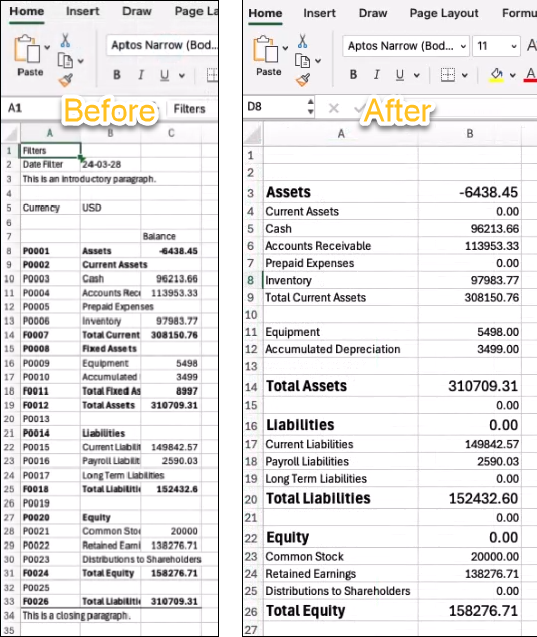This screenshot has height=637, width=537.
Task: Select Home tab in the Before window
Action: tap(27, 11)
